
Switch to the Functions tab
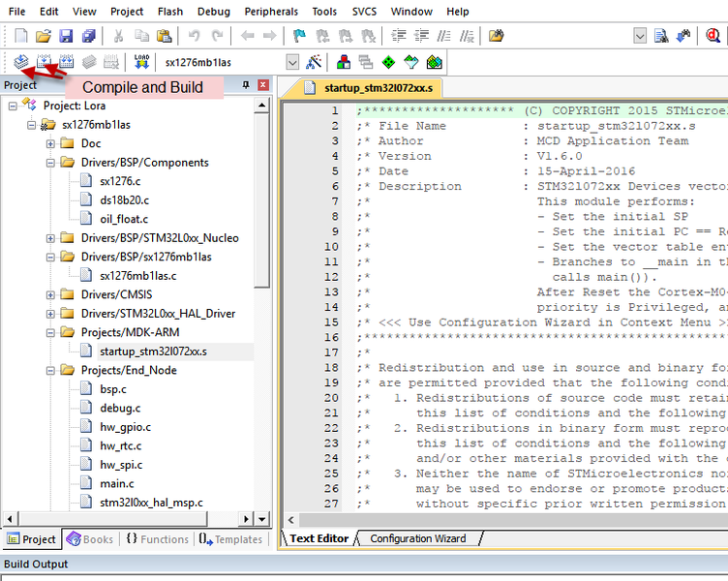158,539
